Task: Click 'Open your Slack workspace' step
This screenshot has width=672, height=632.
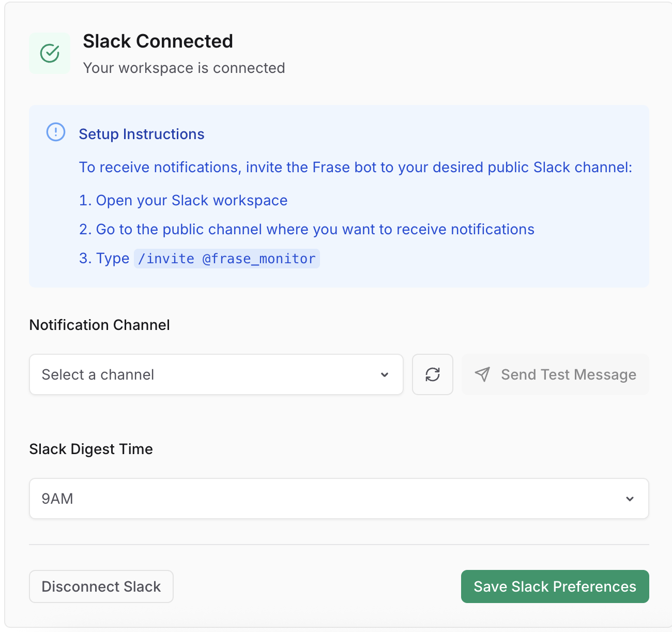Action: pos(184,201)
